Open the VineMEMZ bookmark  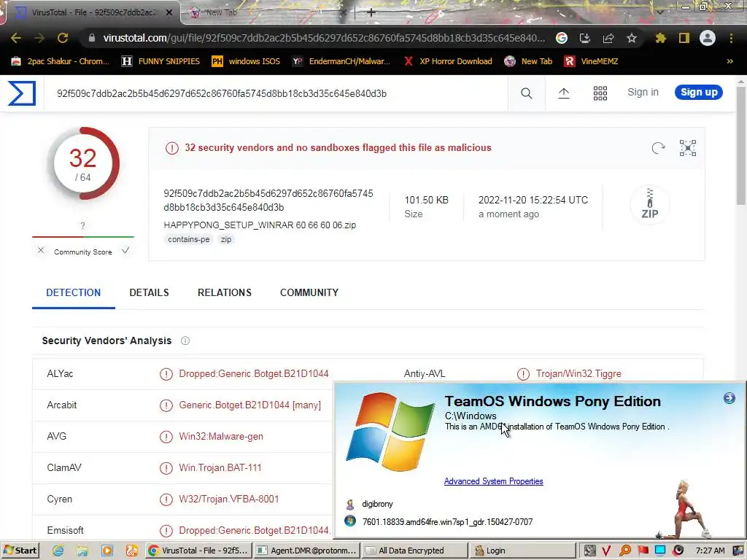click(591, 61)
